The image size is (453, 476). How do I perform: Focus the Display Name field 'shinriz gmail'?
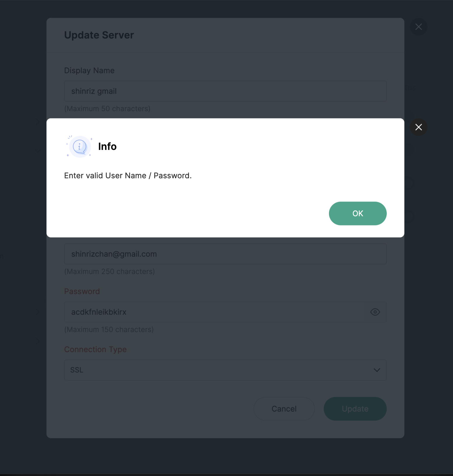(x=225, y=91)
